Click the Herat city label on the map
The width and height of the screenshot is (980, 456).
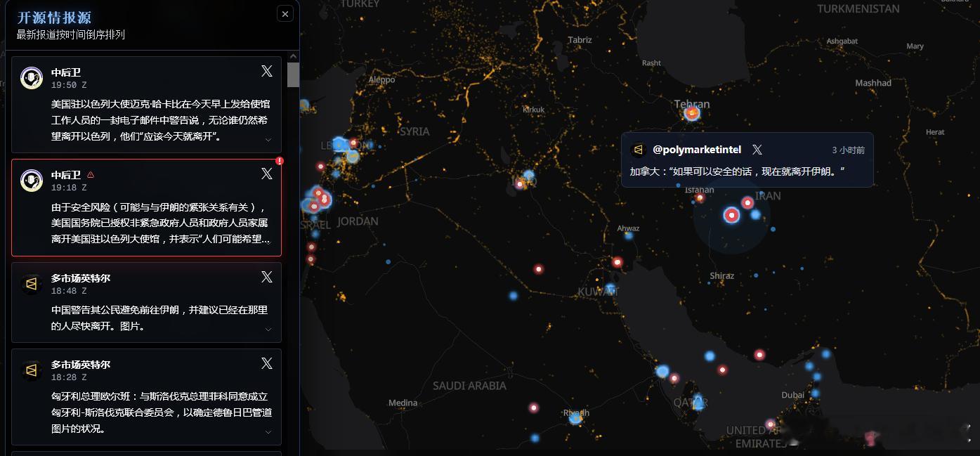tap(935, 132)
